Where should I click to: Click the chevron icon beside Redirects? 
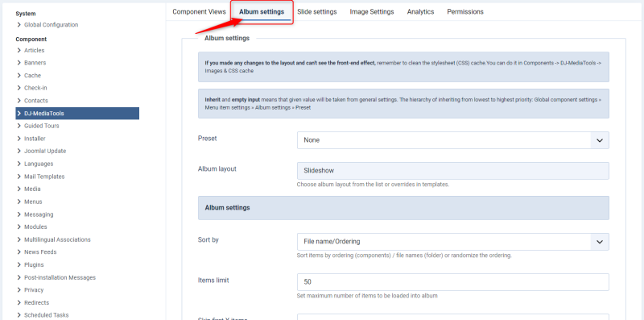[x=19, y=303]
